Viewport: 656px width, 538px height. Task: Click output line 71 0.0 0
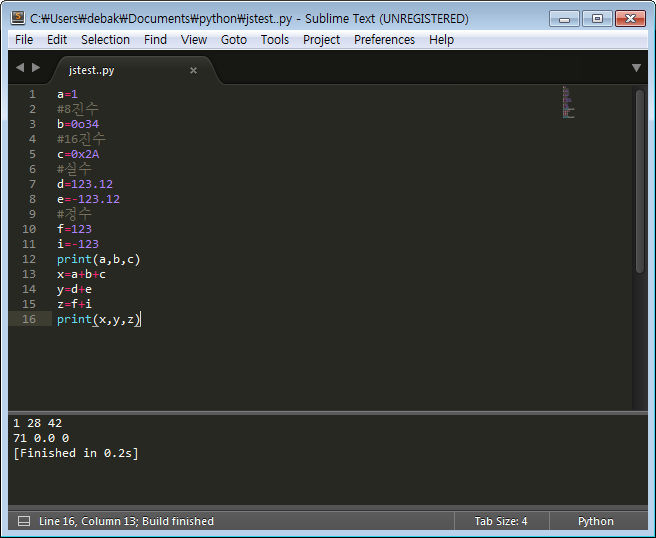41,438
